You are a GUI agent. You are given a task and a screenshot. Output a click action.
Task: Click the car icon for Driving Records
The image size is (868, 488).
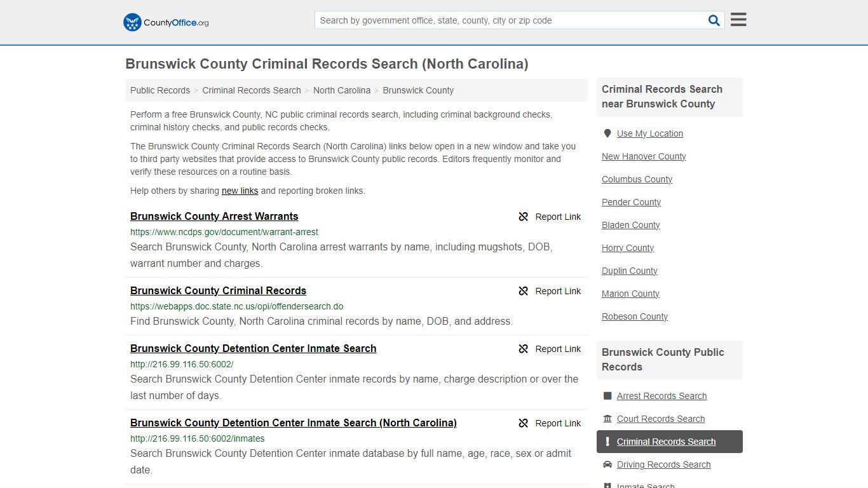tap(607, 464)
